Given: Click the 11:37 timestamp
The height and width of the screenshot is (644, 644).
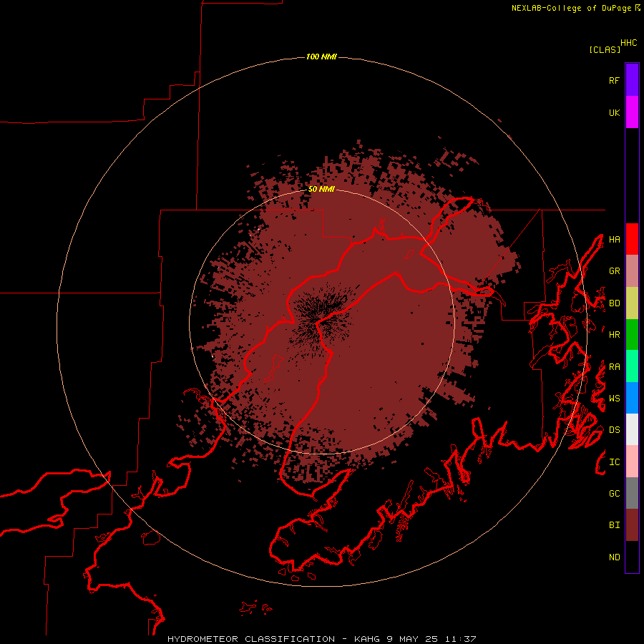Looking at the screenshot, I should pyautogui.click(x=459, y=639).
